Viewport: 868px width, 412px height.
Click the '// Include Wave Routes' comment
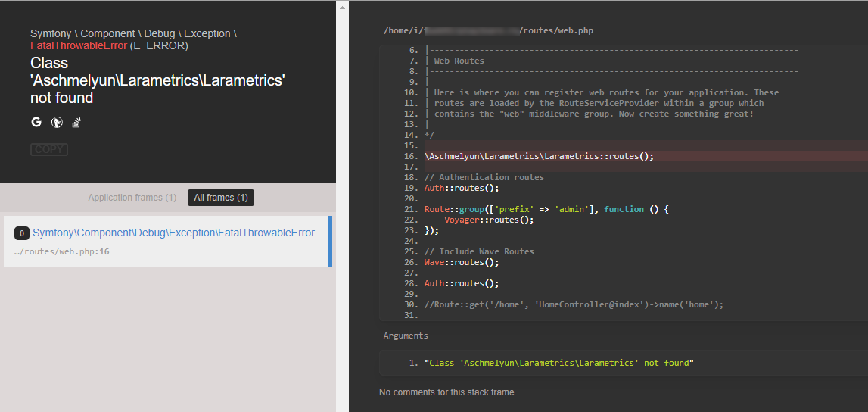[x=479, y=251]
